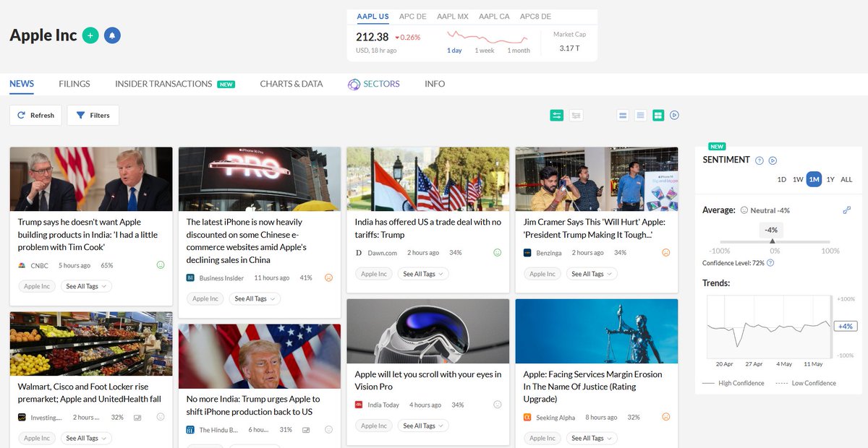Open the Lady Justice statue thumbnail
Image resolution: width=868 pixels, height=448 pixels.
click(x=597, y=331)
